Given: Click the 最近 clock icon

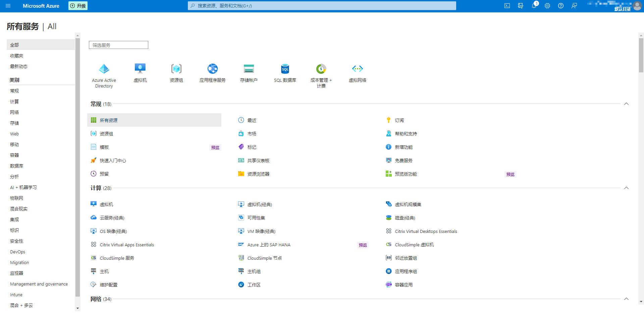Looking at the screenshot, I should click(x=241, y=120).
